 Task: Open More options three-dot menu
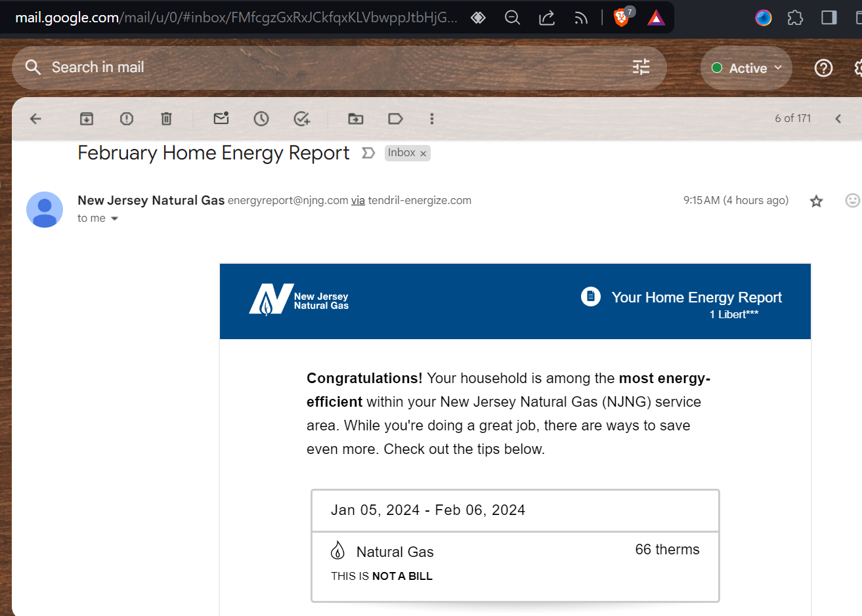click(432, 119)
